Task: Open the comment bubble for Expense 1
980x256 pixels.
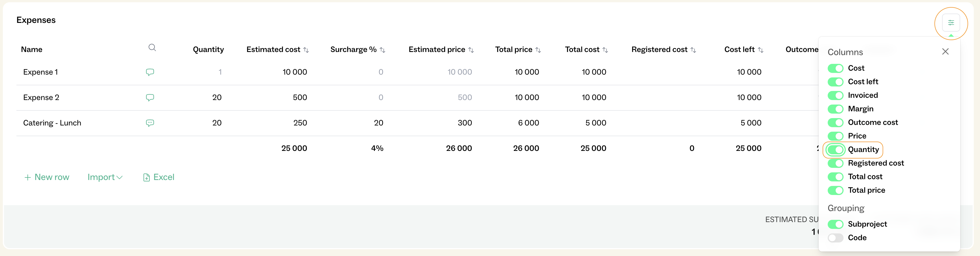Action: pos(150,72)
